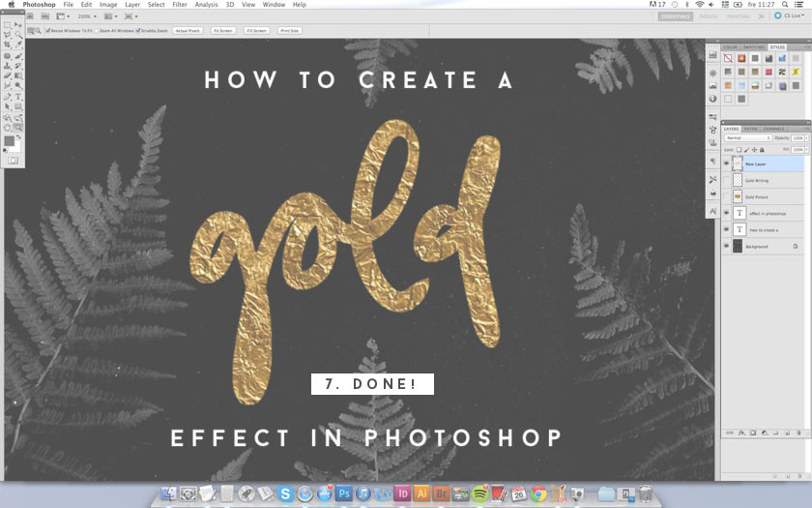Image resolution: width=812 pixels, height=508 pixels.
Task: Select the Move tool
Action: (x=18, y=25)
